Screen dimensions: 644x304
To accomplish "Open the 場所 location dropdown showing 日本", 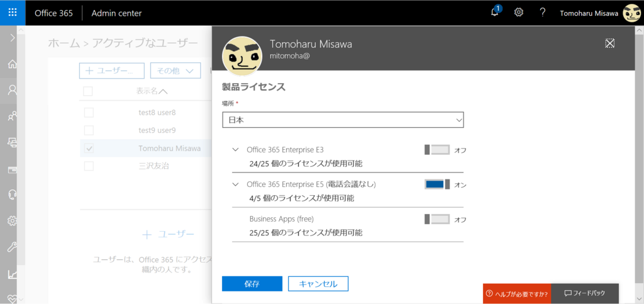I will pos(343,120).
